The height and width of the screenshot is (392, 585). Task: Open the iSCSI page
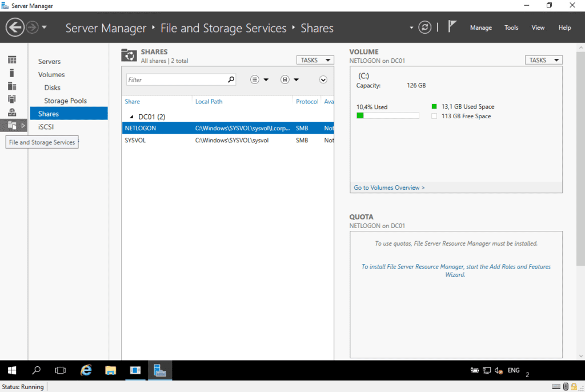point(46,127)
